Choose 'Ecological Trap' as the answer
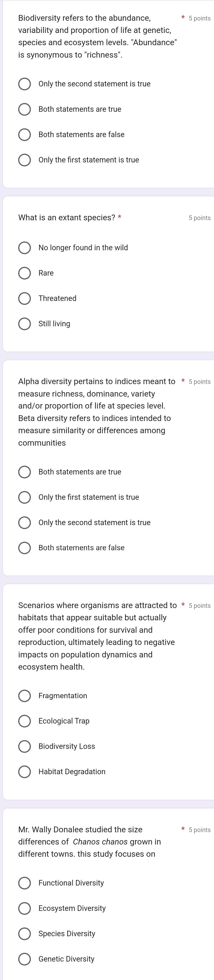 click(25, 721)
